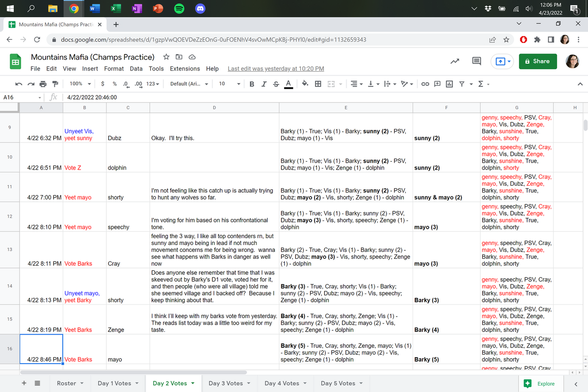Image resolution: width=588 pixels, height=392 pixels.
Task: Open Spotify from the taskbar
Action: 179,9
